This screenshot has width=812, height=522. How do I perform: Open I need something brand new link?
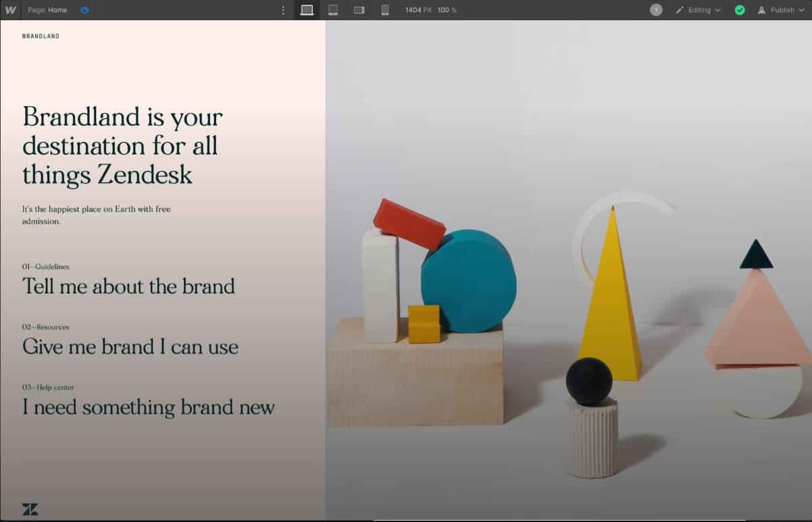(149, 408)
